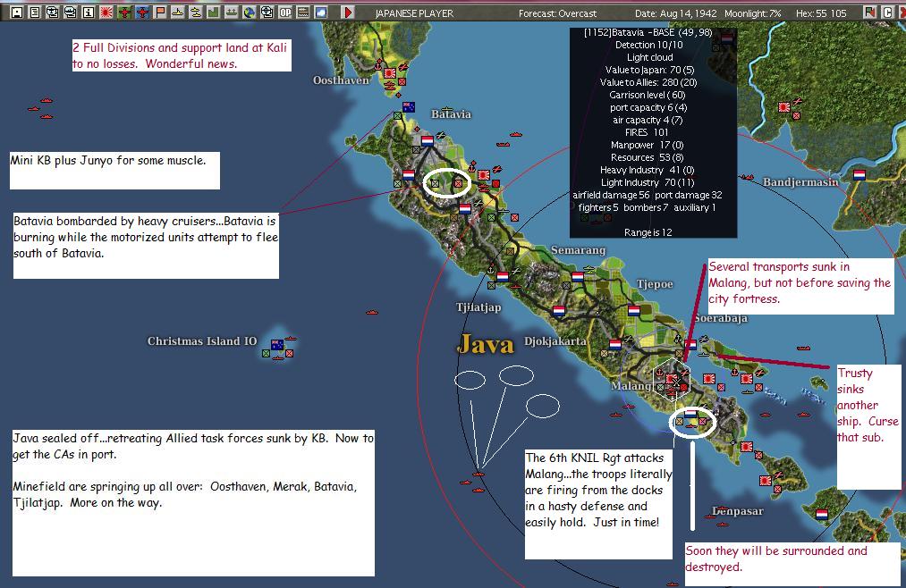This screenshot has width=906, height=588.
Task: Select the Australian flag at Christmas Island
Action: pyautogui.click(x=277, y=345)
